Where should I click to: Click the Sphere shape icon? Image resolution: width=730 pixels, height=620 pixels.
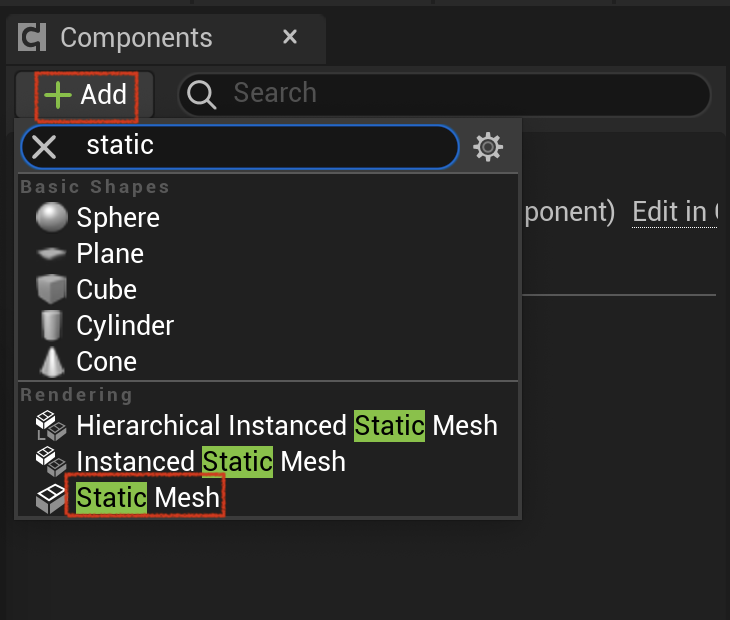click(x=52, y=217)
